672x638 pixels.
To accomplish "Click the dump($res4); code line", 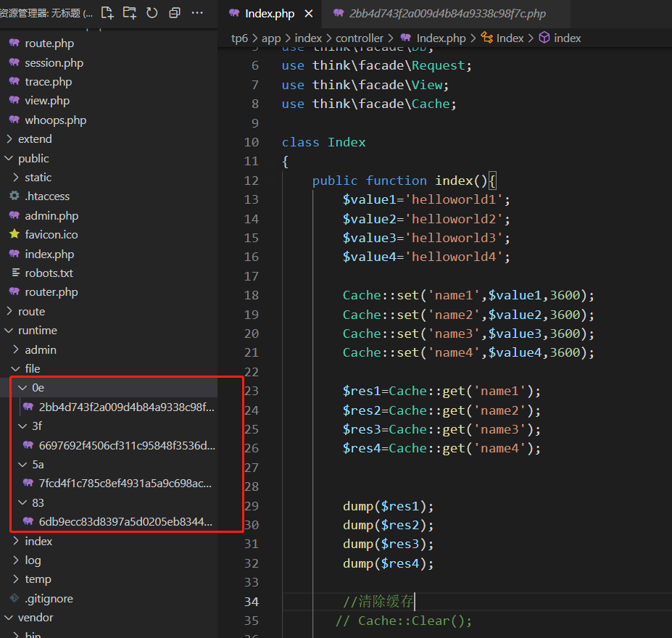I will point(388,563).
